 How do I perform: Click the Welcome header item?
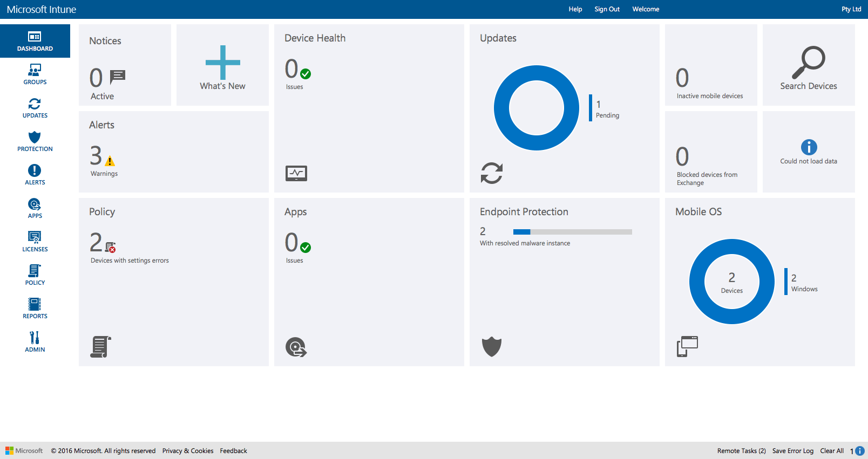(646, 9)
